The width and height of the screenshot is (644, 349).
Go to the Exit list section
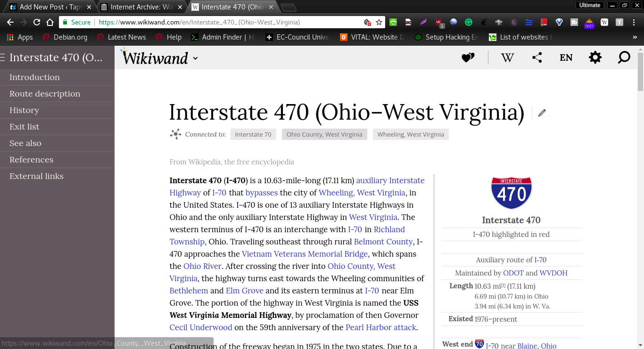coord(57,127)
